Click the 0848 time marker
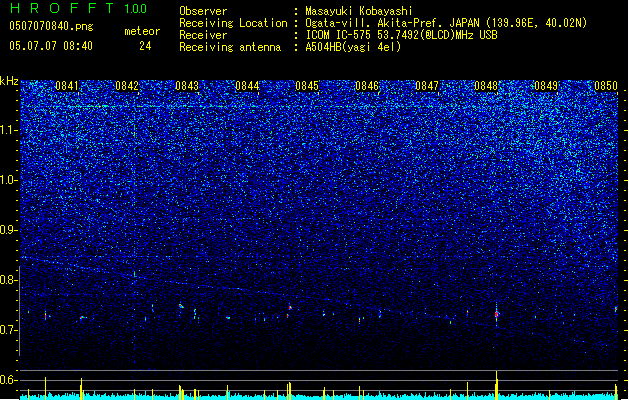The width and height of the screenshot is (629, 400). [x=486, y=86]
